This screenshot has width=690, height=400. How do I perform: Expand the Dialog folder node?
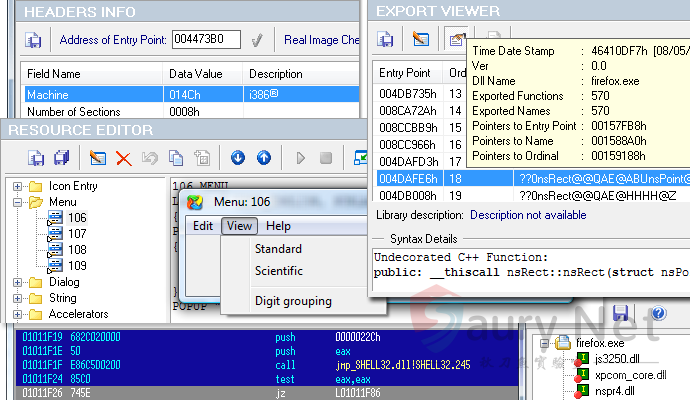[x=18, y=282]
